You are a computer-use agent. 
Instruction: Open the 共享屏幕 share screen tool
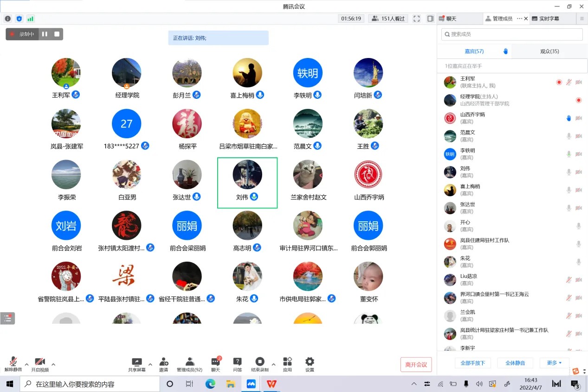pyautogui.click(x=136, y=364)
